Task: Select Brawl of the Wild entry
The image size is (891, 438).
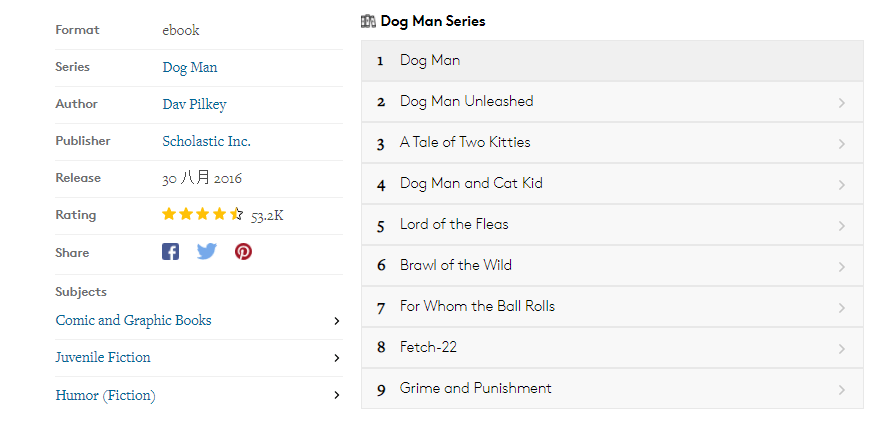Action: click(x=455, y=266)
